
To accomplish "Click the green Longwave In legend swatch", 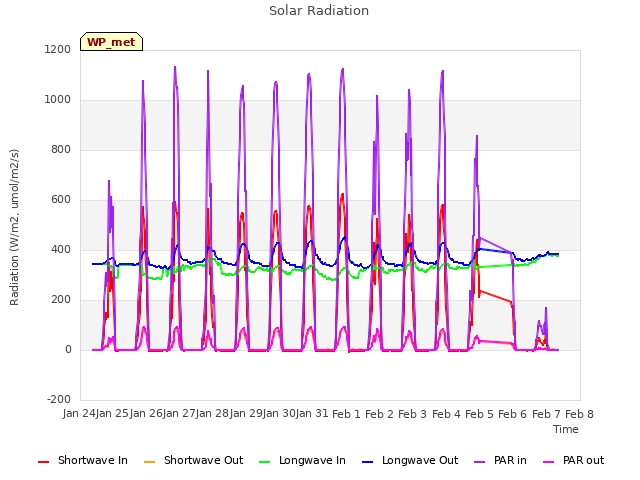I will point(264,462).
